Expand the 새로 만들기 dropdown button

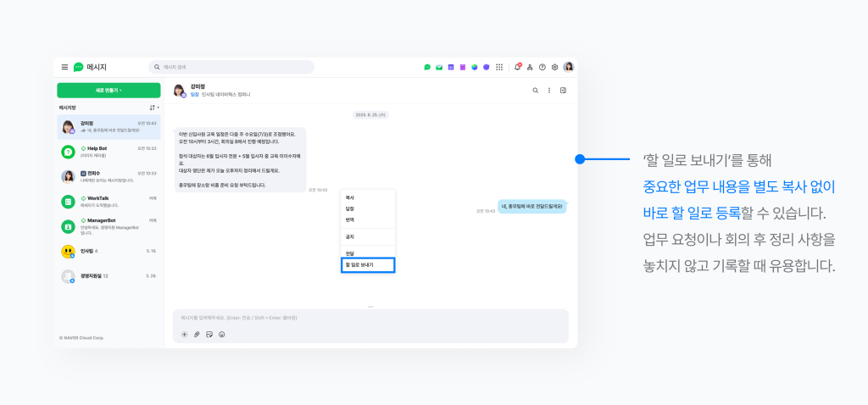[108, 90]
